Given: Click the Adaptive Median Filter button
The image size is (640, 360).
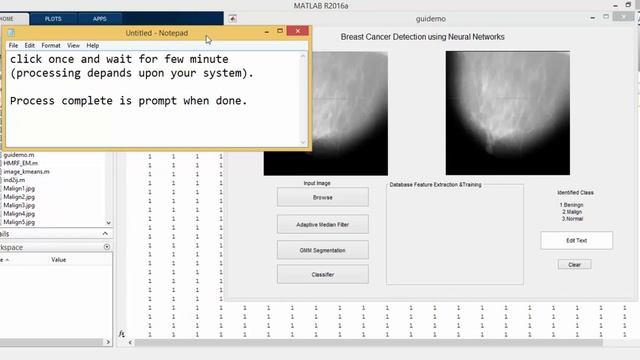Looking at the screenshot, I should [322, 224].
